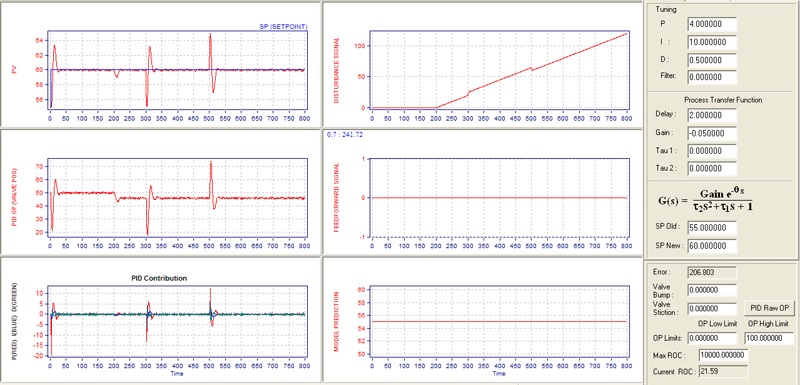800x385 pixels.
Task: Click the Tau 1 input field
Action: 712,151
